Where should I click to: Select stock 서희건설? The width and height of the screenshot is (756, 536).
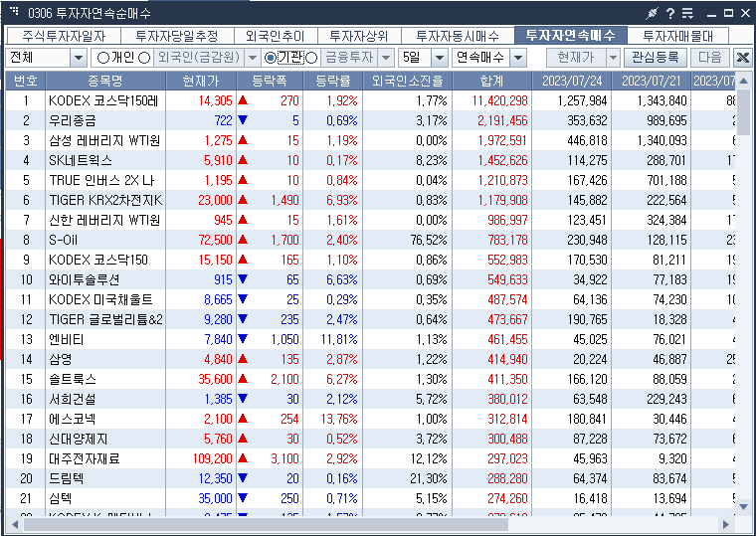click(73, 399)
